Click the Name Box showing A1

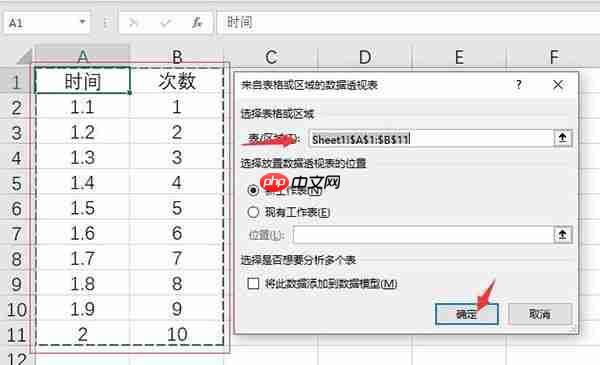47,23
